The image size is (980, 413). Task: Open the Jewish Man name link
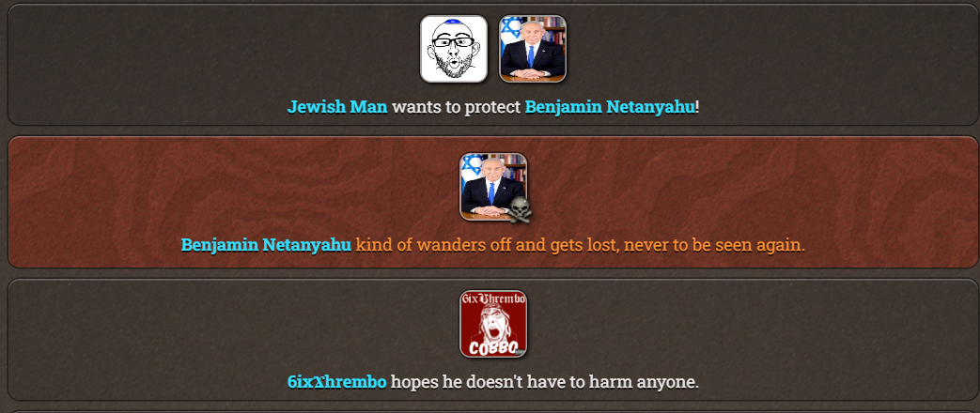click(x=337, y=107)
